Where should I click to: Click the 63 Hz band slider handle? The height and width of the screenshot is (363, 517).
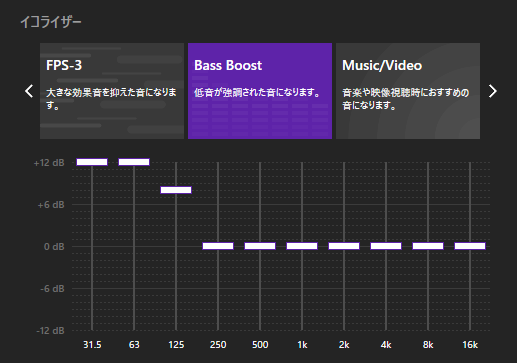click(x=134, y=162)
